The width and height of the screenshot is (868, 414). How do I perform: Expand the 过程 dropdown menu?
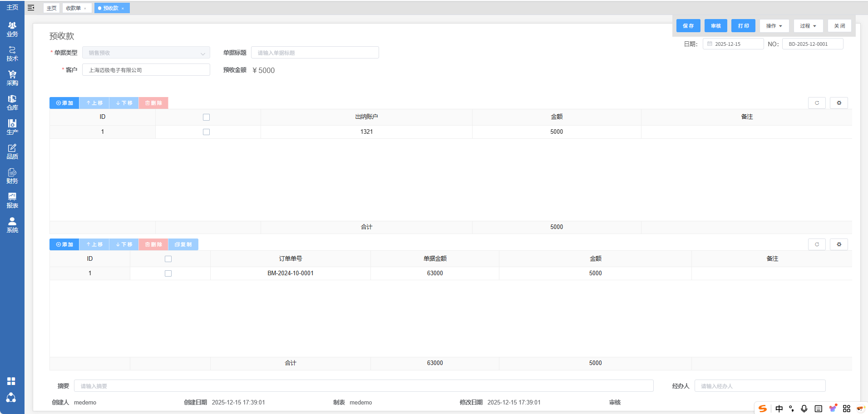coord(808,26)
